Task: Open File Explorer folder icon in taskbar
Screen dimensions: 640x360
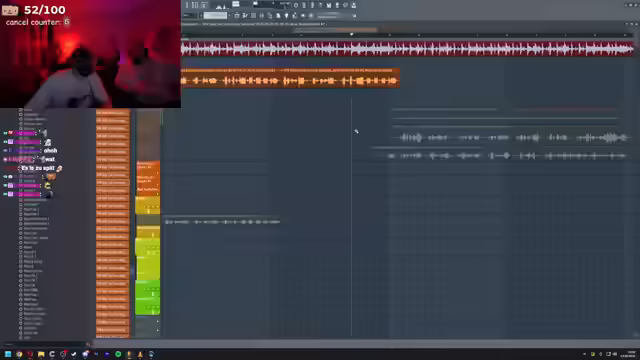Action: [41, 354]
